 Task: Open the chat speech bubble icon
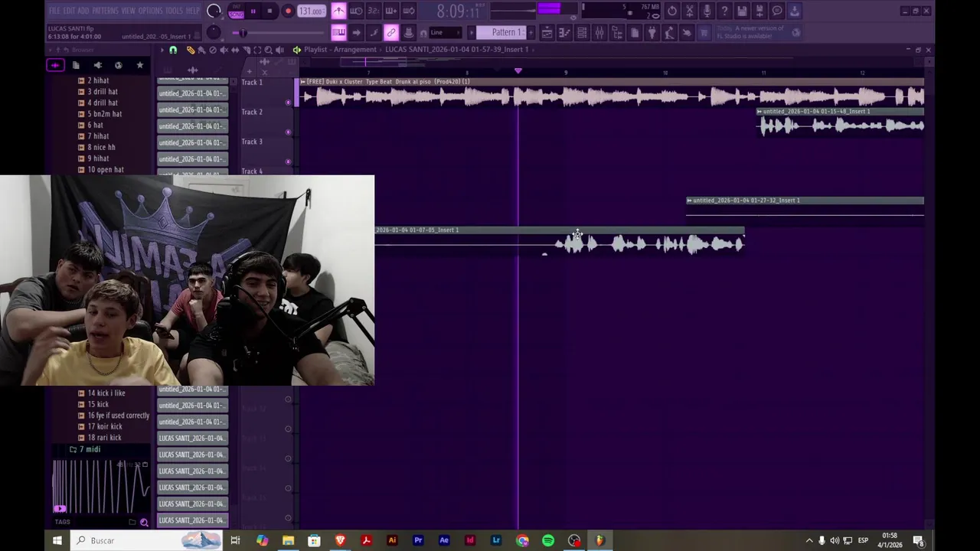click(x=777, y=11)
